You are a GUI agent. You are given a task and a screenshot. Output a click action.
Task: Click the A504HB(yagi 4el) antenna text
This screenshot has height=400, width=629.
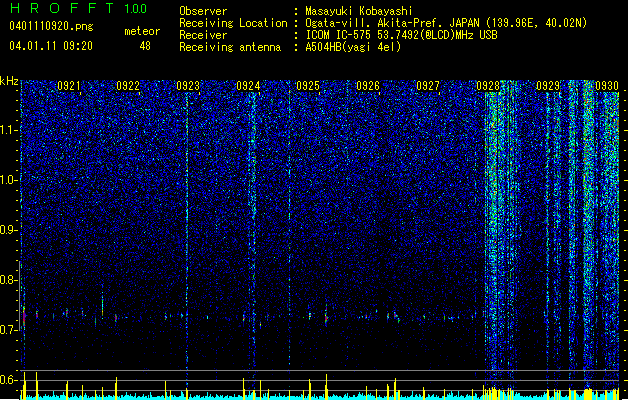point(353,47)
